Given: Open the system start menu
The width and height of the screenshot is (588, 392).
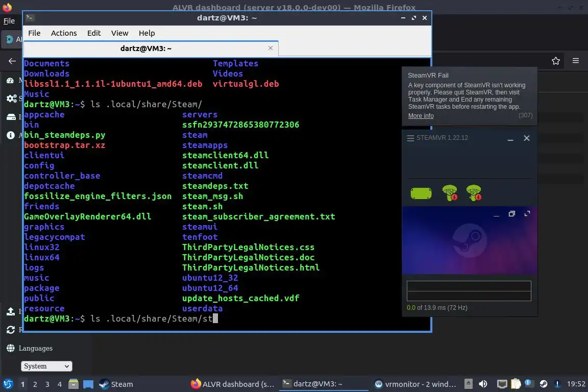Looking at the screenshot, I should click(x=8, y=384).
